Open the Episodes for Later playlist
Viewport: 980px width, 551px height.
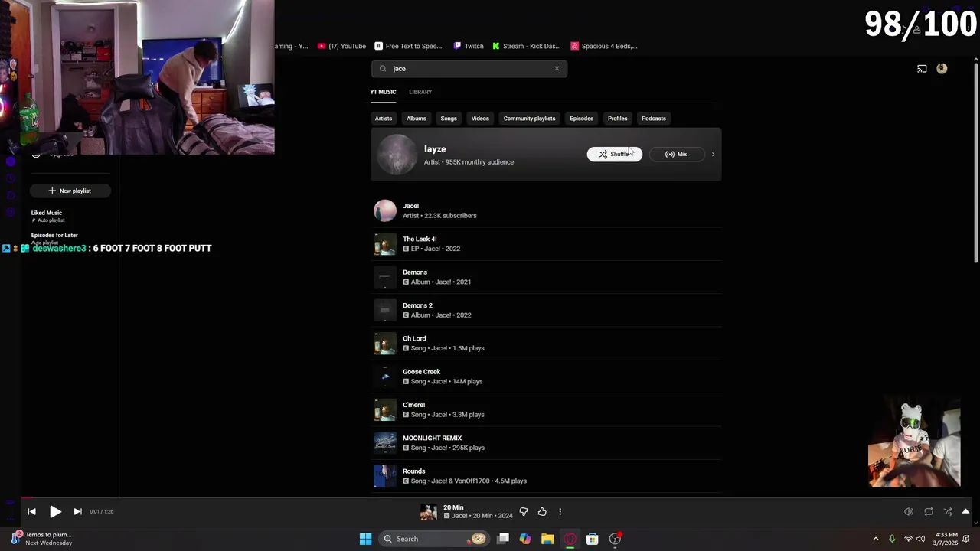point(70,238)
